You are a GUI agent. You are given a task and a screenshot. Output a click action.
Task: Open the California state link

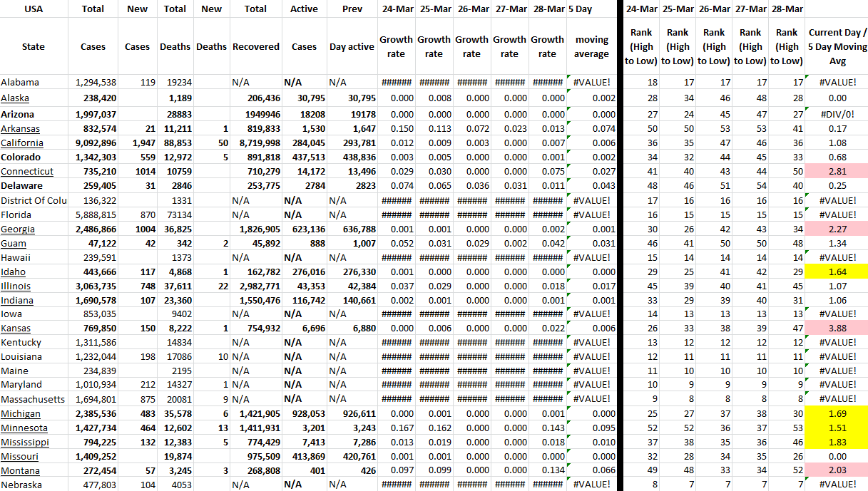click(x=21, y=143)
